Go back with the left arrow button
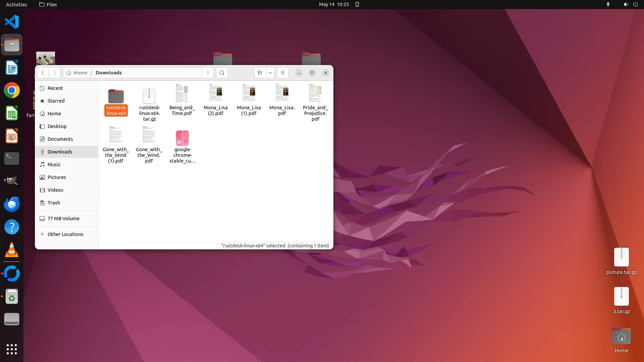Viewport: 644px width, 362px height. (43, 73)
